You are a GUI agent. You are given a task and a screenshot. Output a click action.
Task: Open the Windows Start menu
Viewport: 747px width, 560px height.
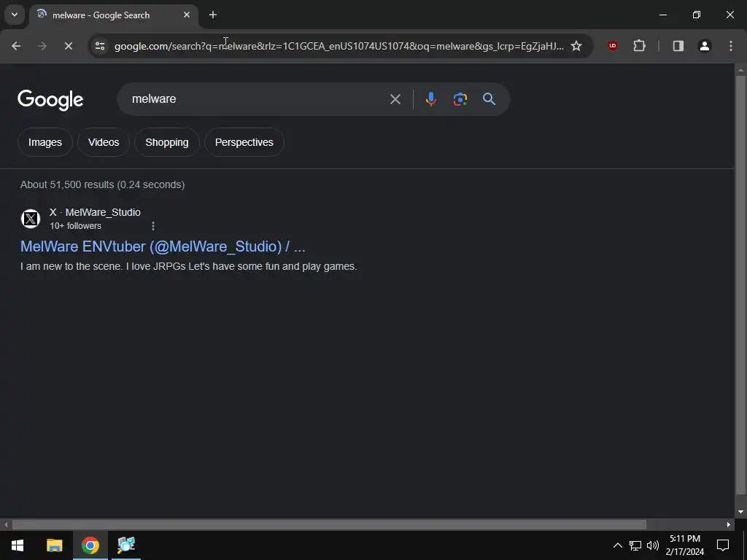[x=18, y=545]
